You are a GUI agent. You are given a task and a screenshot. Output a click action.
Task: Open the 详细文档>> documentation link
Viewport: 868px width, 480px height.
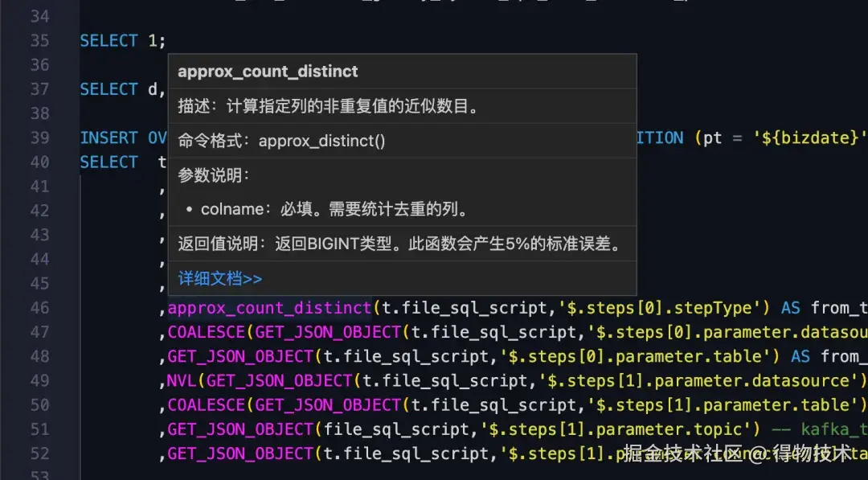click(219, 277)
